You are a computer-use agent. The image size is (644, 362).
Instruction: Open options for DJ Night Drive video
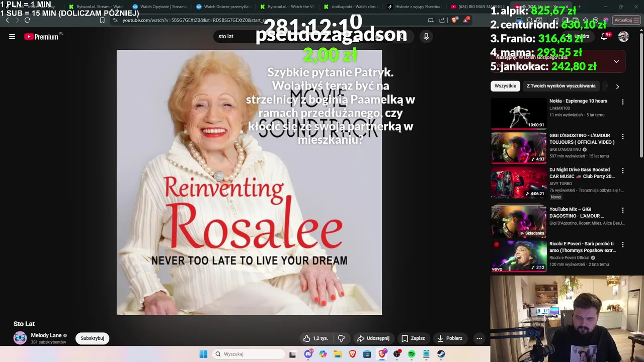tap(622, 170)
